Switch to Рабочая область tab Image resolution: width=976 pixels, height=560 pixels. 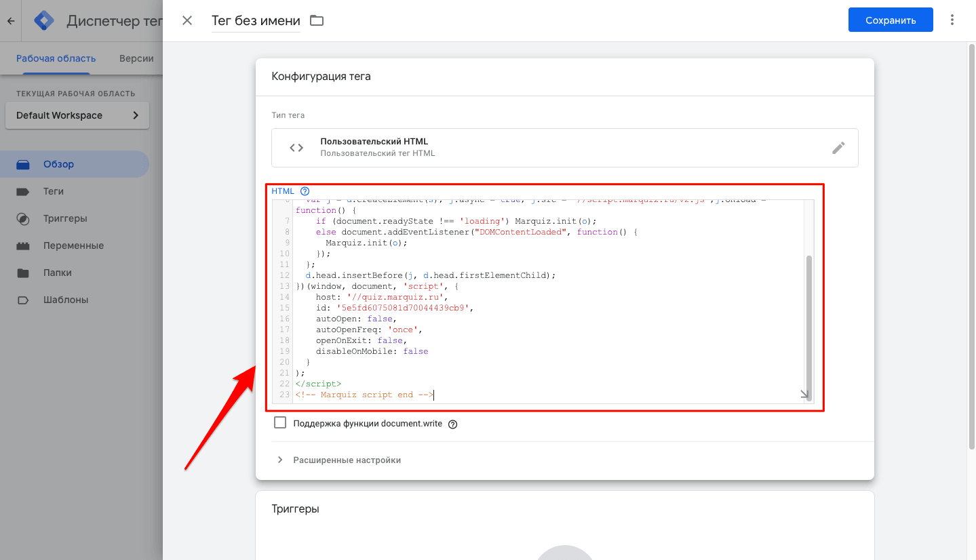pyautogui.click(x=56, y=58)
